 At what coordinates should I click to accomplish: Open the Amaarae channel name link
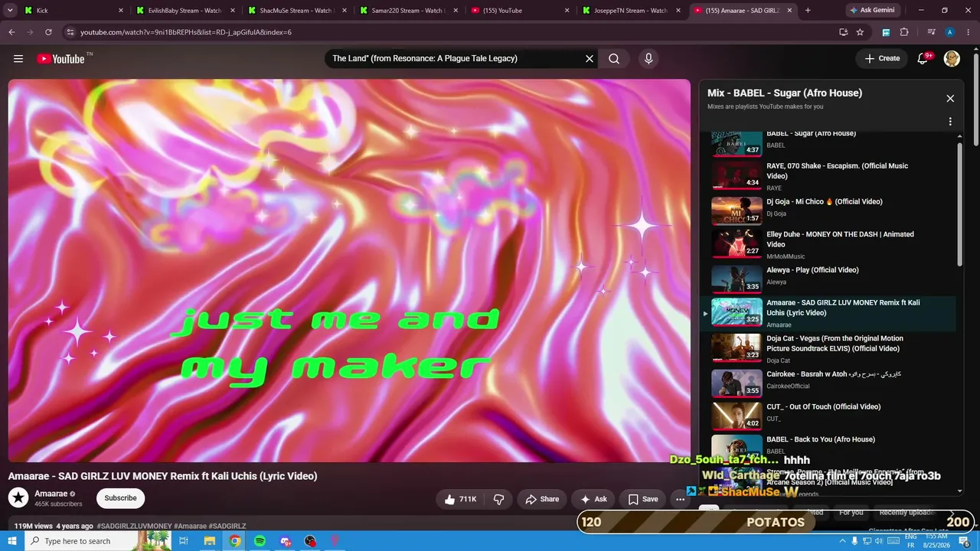(51, 494)
